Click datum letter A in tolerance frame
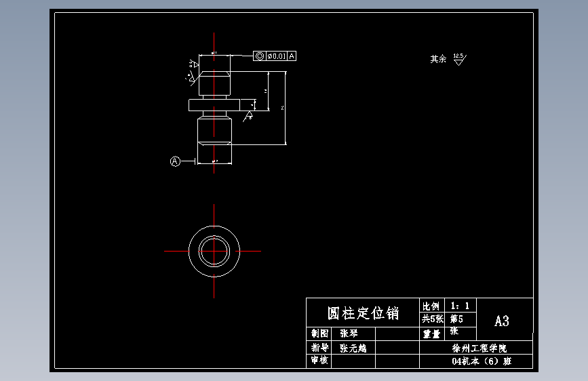The width and height of the screenshot is (588, 381). (292, 56)
